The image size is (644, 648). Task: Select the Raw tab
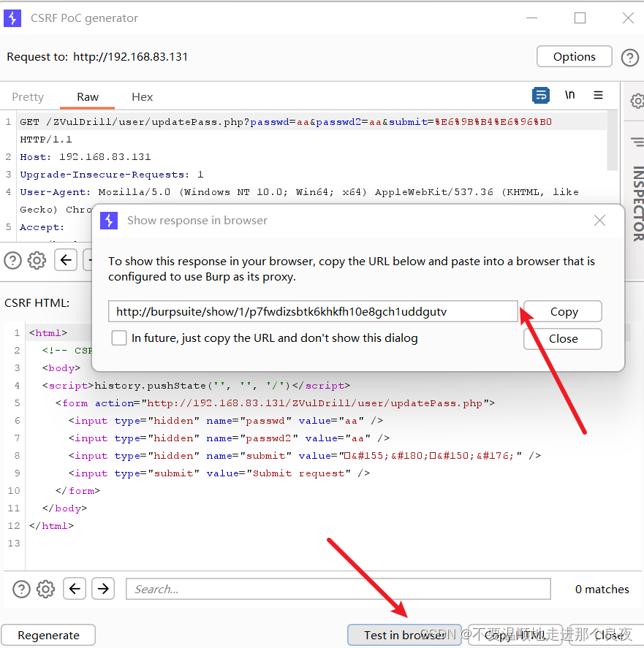point(88,96)
